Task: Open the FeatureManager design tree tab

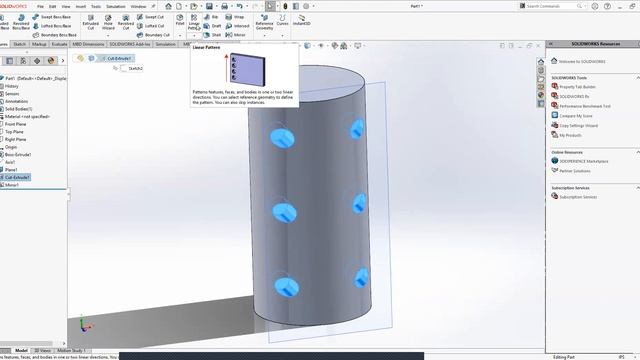Action: (x=9, y=61)
